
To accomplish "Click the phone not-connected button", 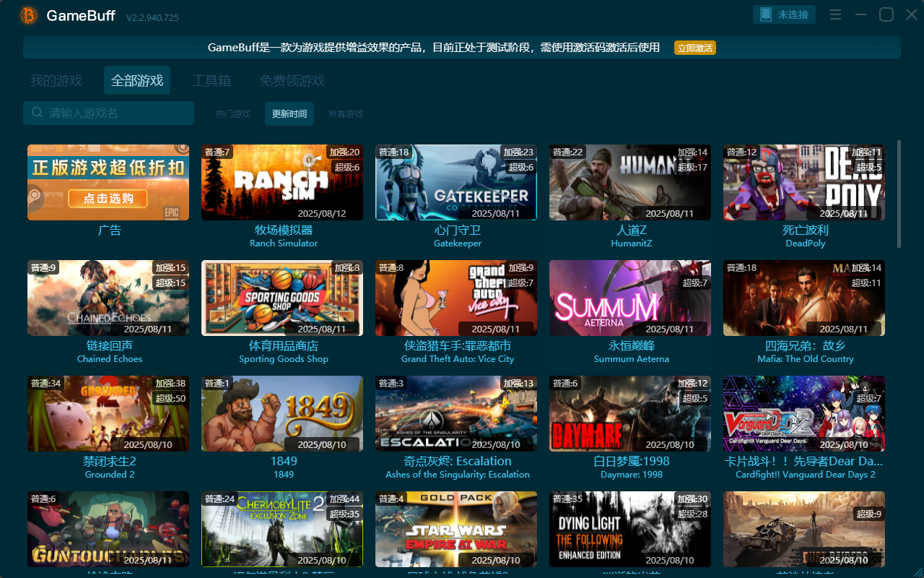I will (x=785, y=14).
